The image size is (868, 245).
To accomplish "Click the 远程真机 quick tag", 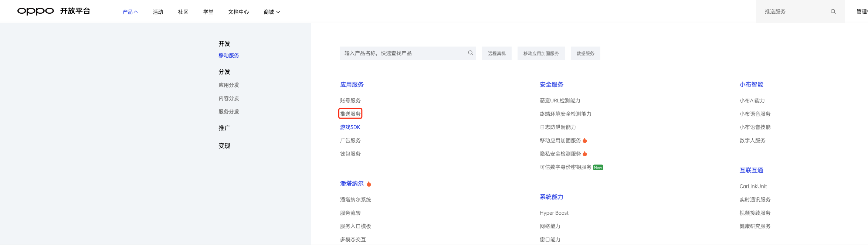I will [497, 53].
